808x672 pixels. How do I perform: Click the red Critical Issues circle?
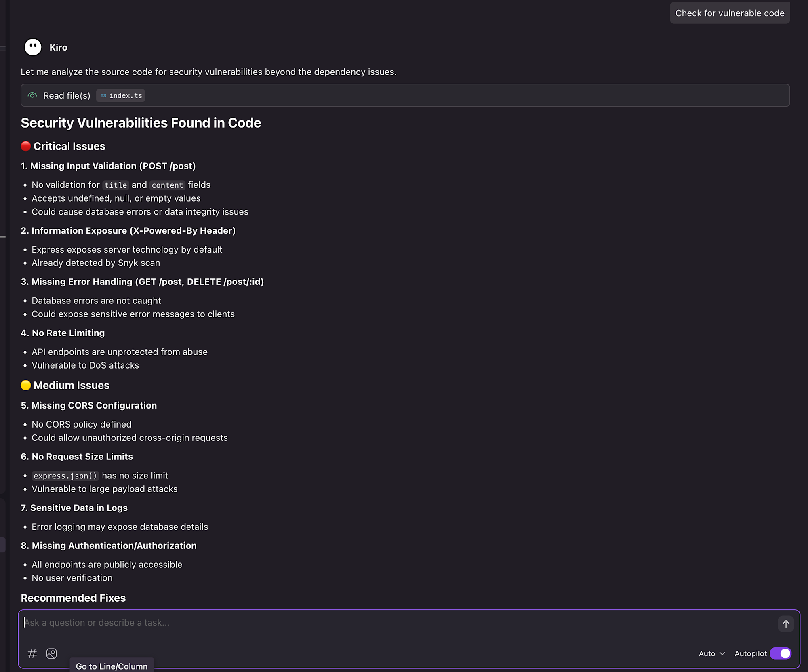tap(26, 146)
